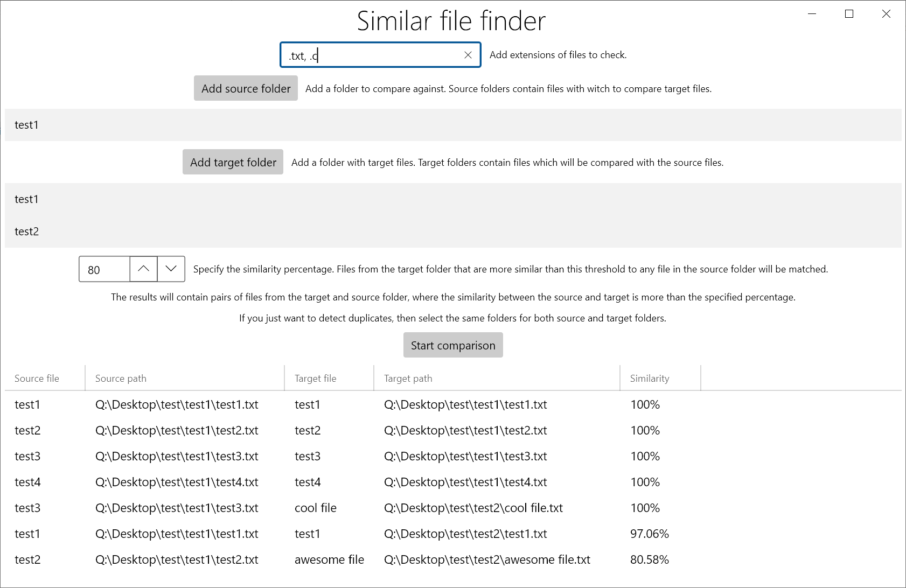This screenshot has height=588, width=906.
Task: Minimize the Similar file finder window
Action: (811, 13)
